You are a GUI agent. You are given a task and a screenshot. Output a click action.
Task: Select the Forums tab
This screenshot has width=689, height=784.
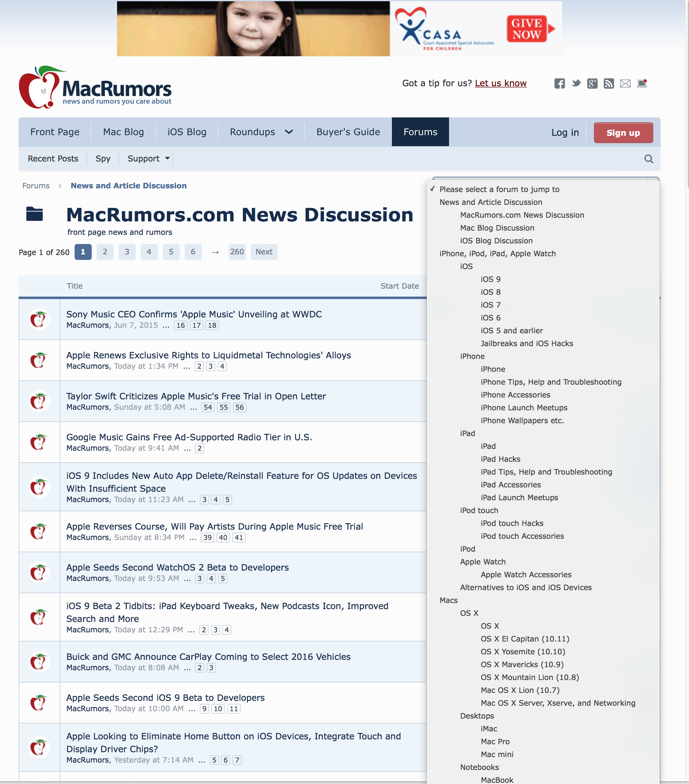(420, 131)
